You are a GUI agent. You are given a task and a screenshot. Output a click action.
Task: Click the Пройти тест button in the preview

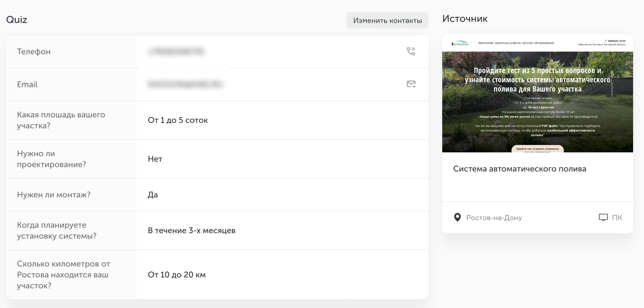point(537,149)
